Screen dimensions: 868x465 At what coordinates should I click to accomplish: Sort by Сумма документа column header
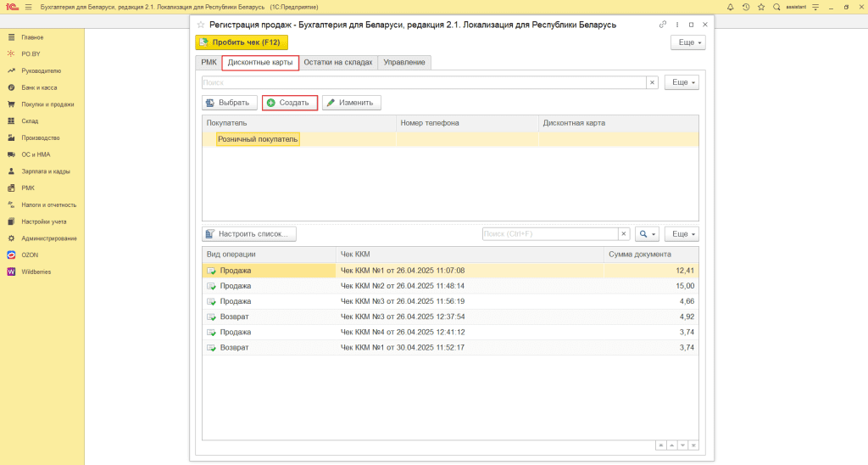[651, 255]
